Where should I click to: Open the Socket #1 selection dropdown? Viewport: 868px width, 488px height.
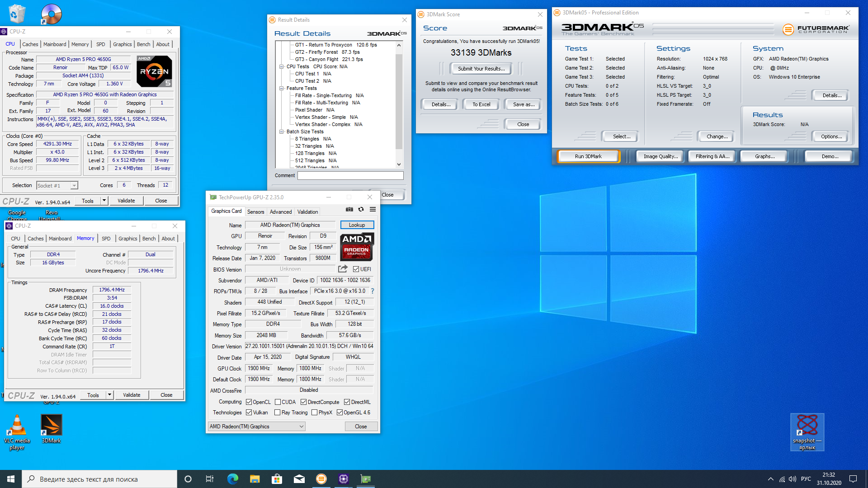tap(57, 185)
